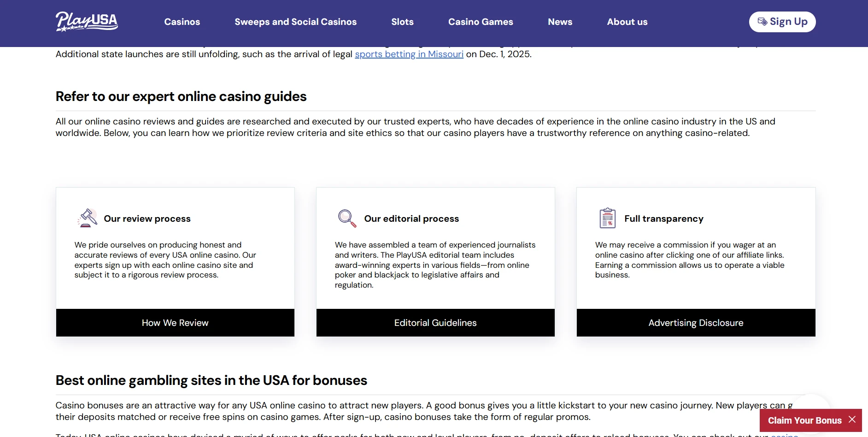Open Sweeps and Social Casinos menu

click(295, 22)
